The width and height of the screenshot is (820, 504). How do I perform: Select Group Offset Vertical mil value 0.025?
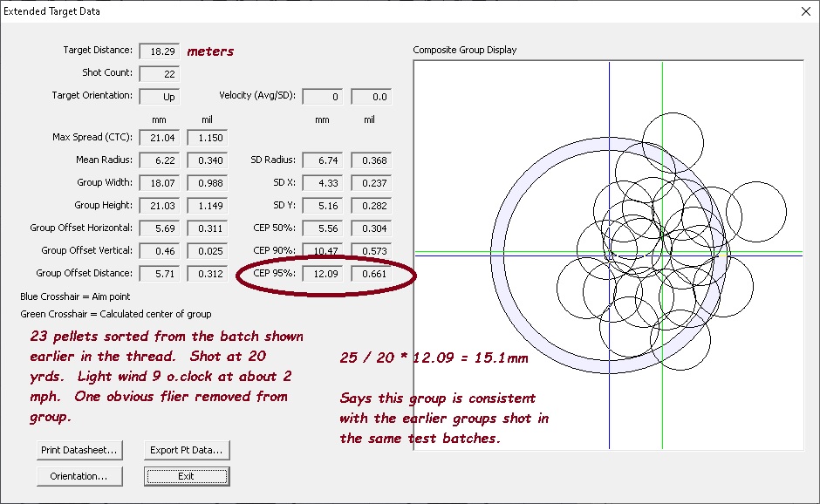click(208, 251)
